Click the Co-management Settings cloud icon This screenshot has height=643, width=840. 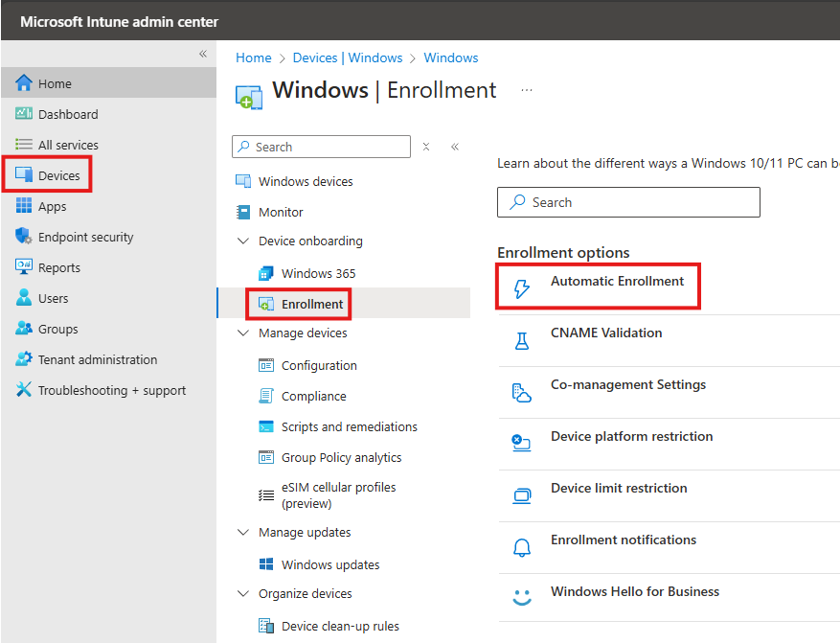click(522, 392)
